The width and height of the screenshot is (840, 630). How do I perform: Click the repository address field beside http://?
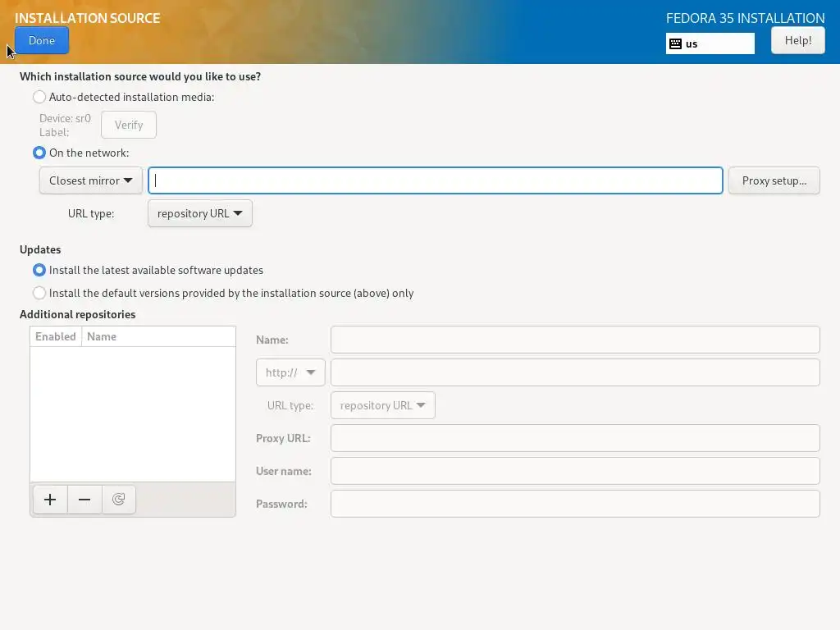[575, 372]
